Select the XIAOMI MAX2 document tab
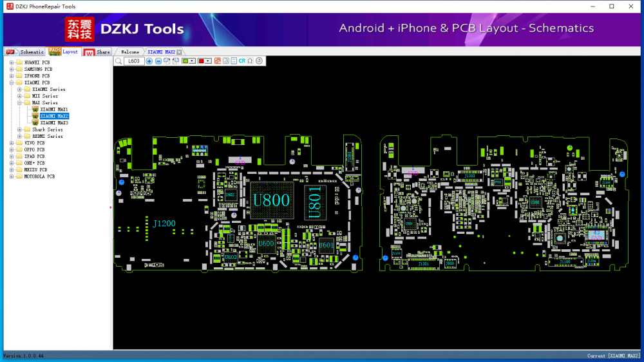The height and width of the screenshot is (362, 644). [162, 52]
